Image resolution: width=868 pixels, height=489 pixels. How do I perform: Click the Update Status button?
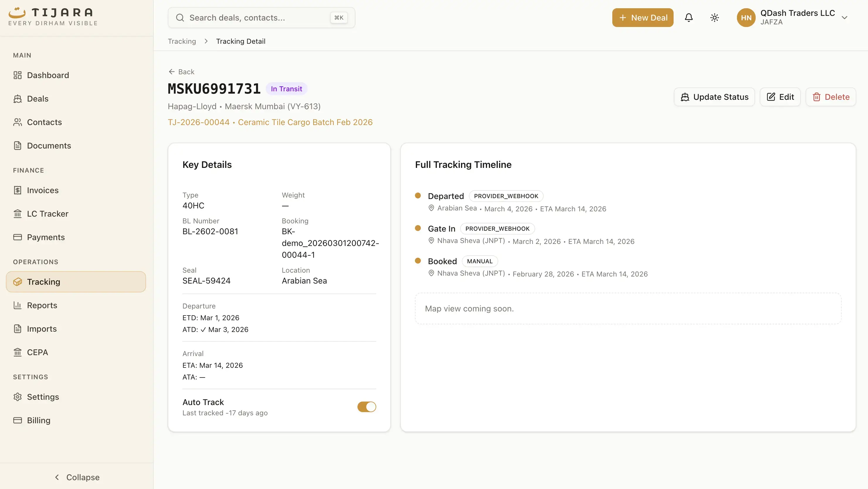pyautogui.click(x=714, y=97)
